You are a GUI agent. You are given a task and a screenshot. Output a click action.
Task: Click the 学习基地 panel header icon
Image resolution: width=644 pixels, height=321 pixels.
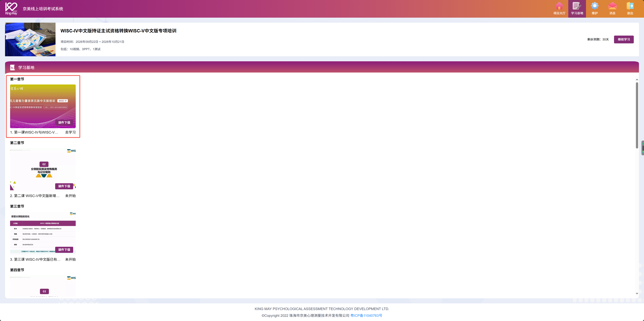(12, 67)
